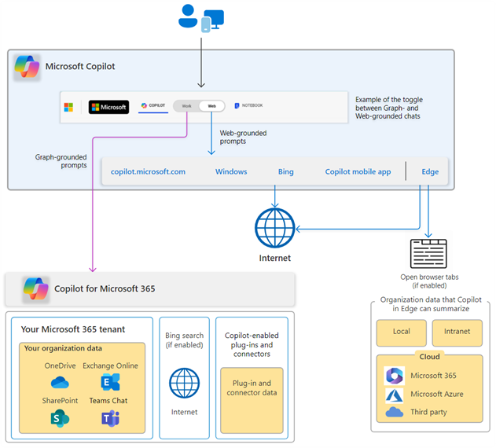Click the 'Graph-grounded prompts' label

tap(61, 161)
